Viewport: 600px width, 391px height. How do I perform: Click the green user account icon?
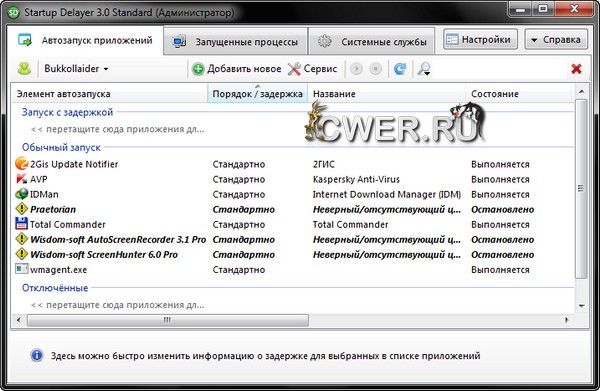pyautogui.click(x=24, y=69)
